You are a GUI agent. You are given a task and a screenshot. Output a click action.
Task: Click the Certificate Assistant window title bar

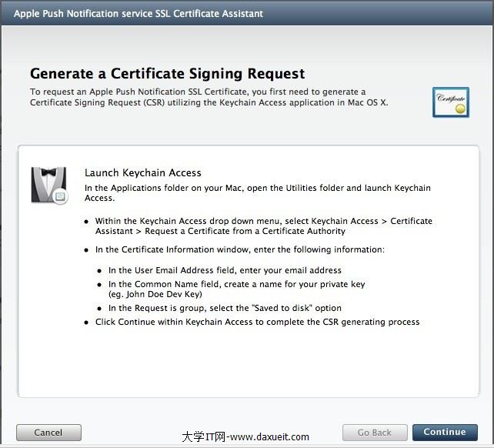[139, 13]
